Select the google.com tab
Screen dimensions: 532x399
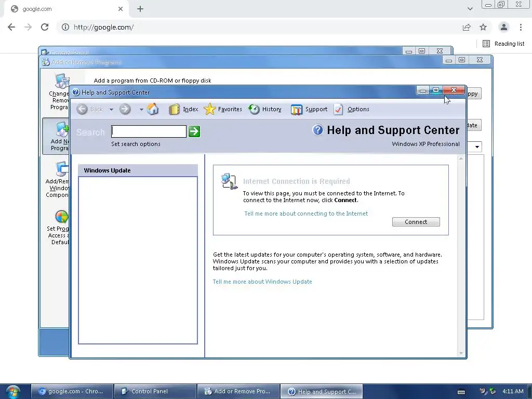[66, 9]
